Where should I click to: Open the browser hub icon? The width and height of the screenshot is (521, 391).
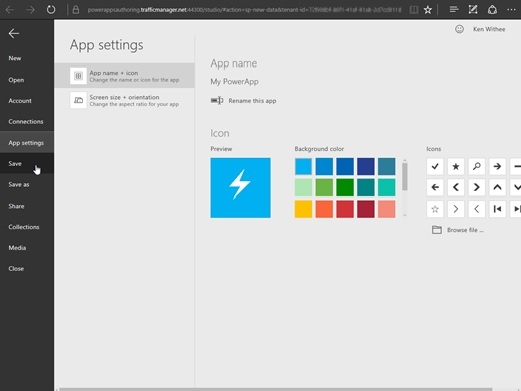(454, 10)
